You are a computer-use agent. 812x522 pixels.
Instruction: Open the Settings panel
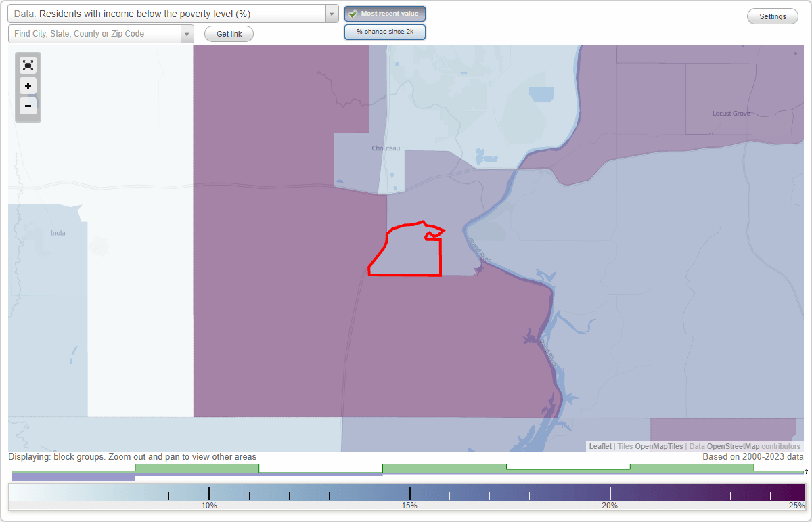coord(772,16)
